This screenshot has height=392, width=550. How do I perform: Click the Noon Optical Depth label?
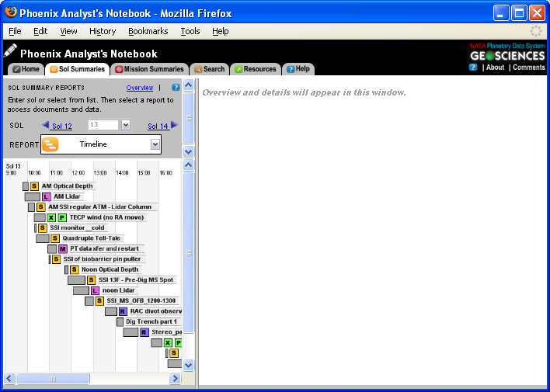[110, 269]
